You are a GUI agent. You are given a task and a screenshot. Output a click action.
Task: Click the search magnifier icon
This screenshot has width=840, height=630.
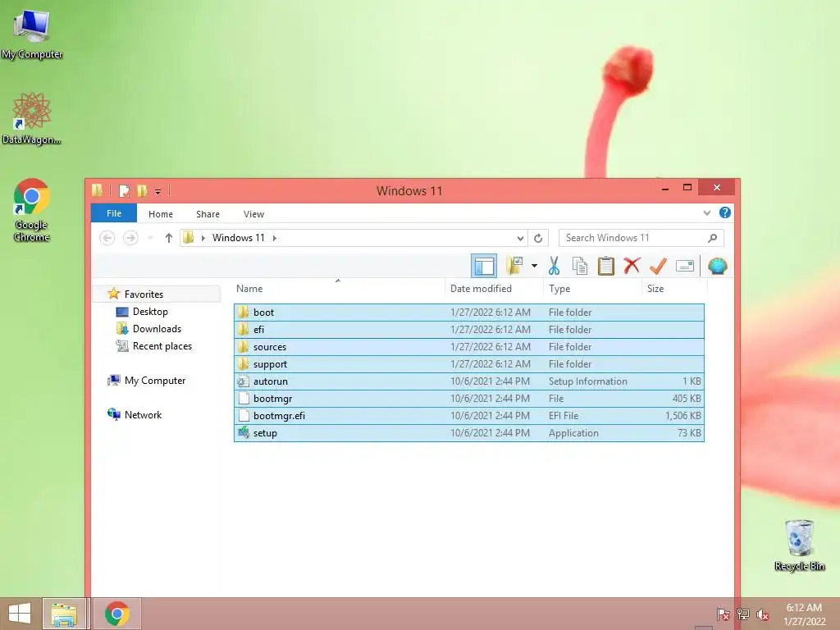pos(713,238)
